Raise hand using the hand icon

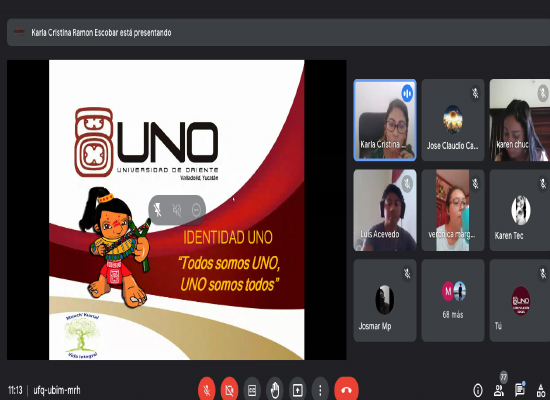275,389
